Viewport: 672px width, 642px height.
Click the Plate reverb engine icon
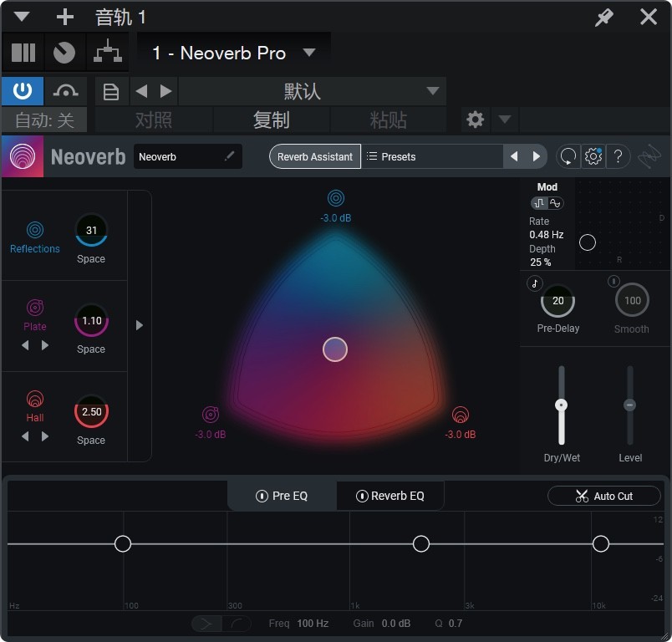(x=34, y=308)
